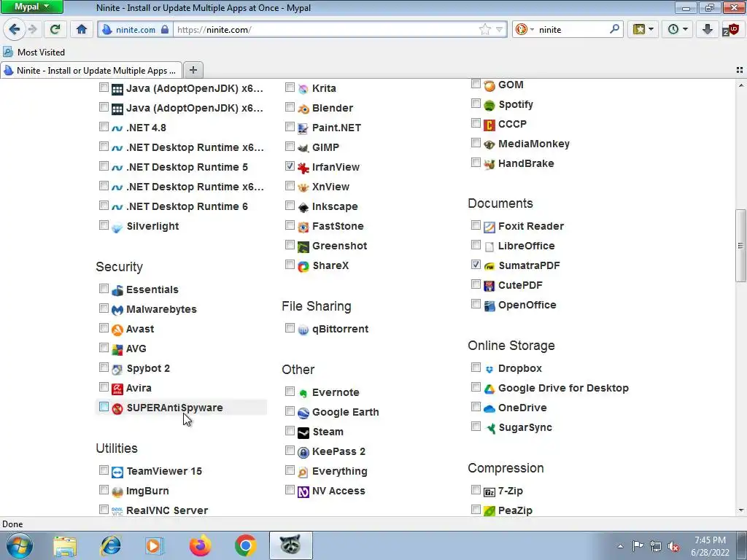The image size is (747, 560).
Task: Uncheck the IrfanView checkbox
Action: [x=290, y=166]
